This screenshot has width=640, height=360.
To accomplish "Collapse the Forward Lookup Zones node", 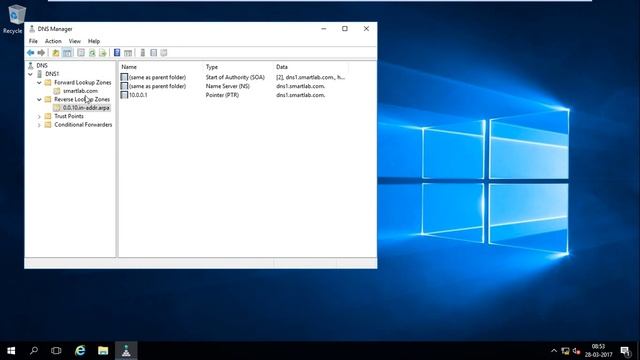I will (39, 83).
